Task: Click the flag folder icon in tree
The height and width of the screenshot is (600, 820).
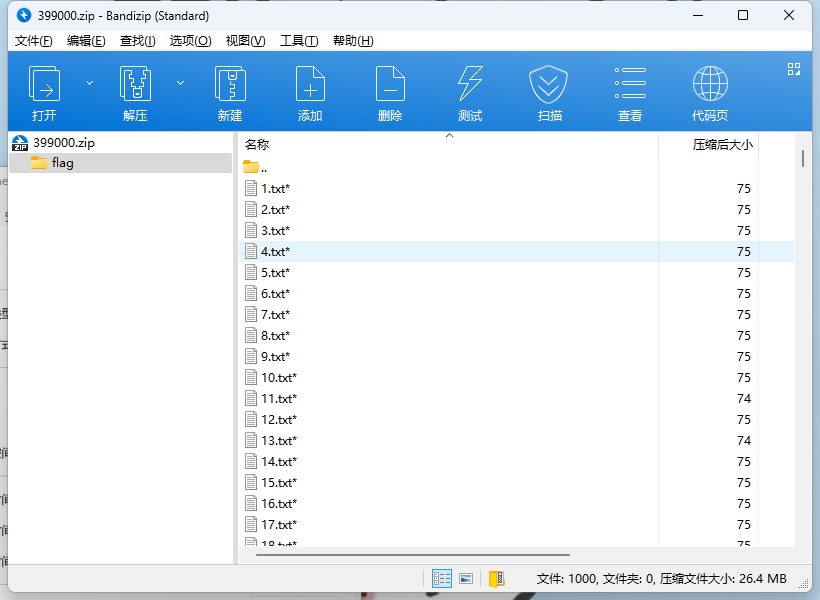Action: pos(39,163)
